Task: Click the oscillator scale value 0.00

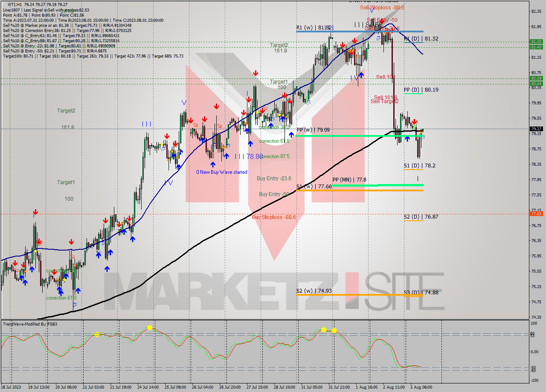Action: (x=535, y=352)
